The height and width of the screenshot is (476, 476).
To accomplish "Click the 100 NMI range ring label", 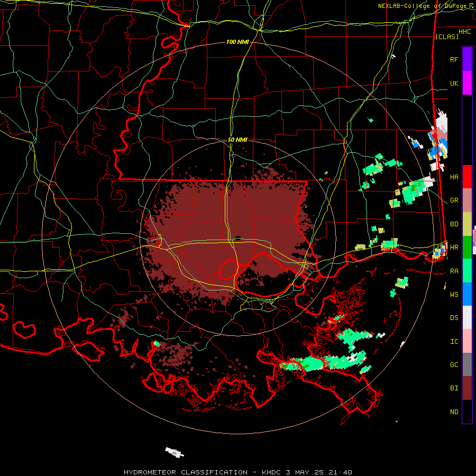I will pyautogui.click(x=237, y=42).
